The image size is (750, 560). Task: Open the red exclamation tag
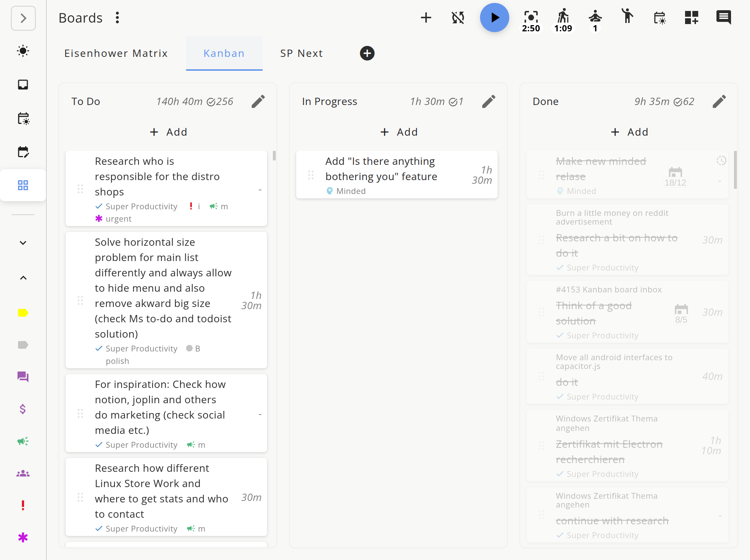[23, 505]
